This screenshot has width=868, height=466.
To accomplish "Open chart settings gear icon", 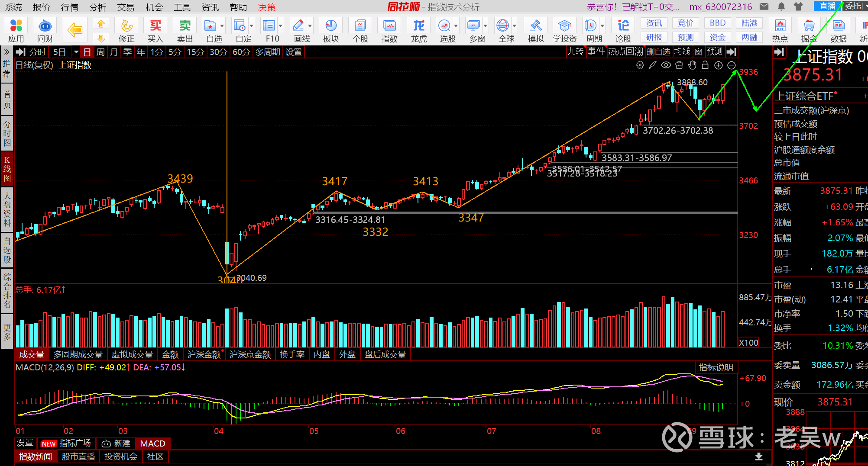I will click(x=640, y=65).
